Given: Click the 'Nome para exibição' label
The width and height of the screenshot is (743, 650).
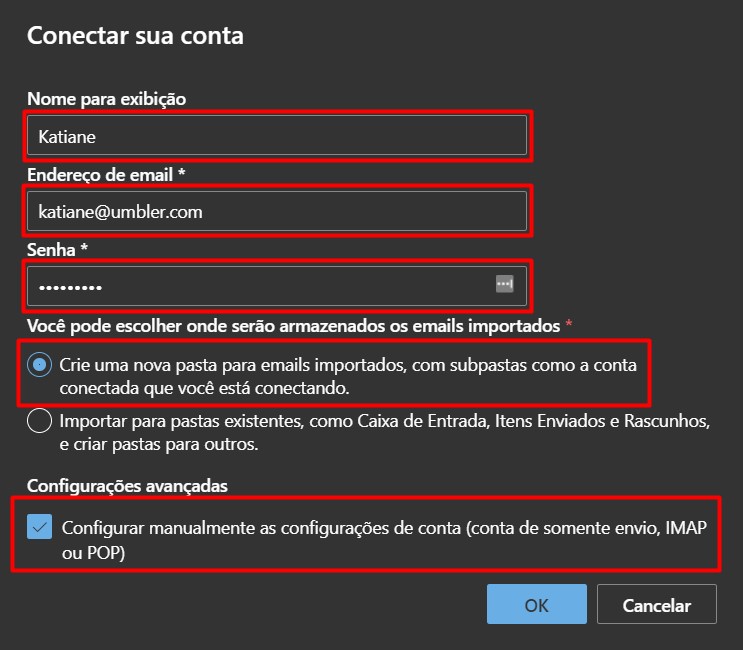Looking at the screenshot, I should (106, 98).
